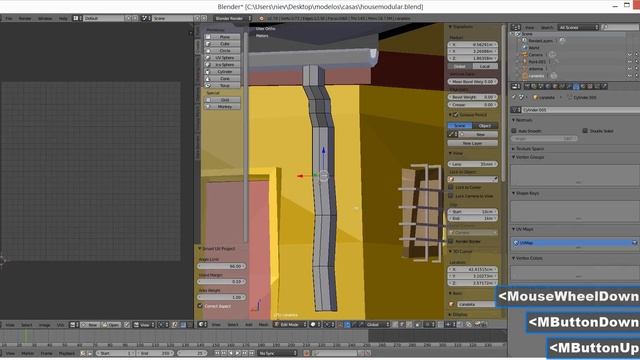The image size is (640, 360).
Task: Open the Window menu
Action: click(x=45, y=18)
